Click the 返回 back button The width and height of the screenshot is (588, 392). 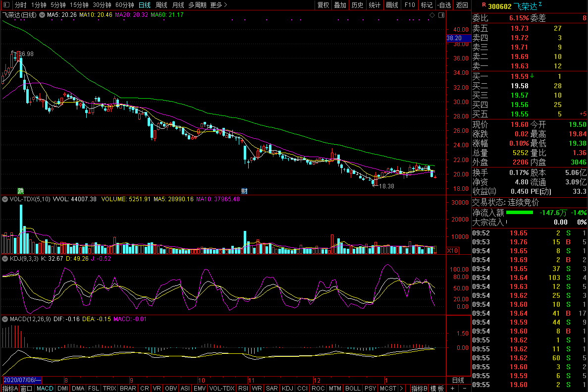tap(462, 5)
